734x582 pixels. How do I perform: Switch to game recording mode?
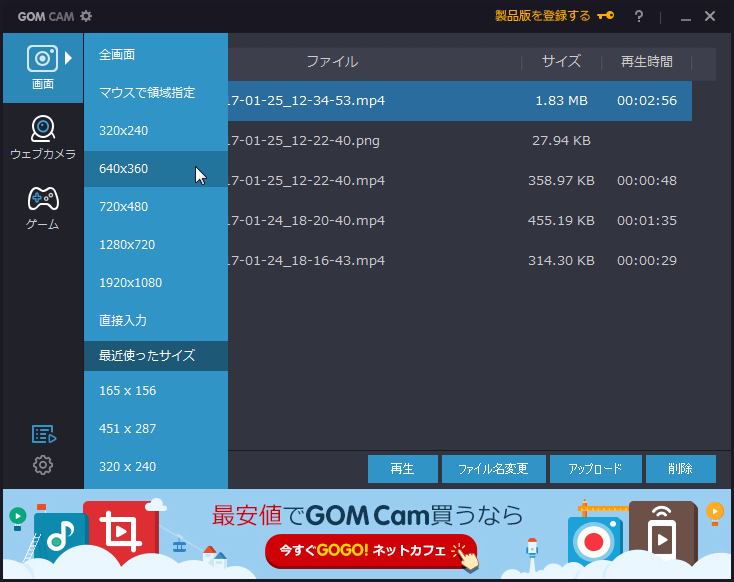(43, 208)
